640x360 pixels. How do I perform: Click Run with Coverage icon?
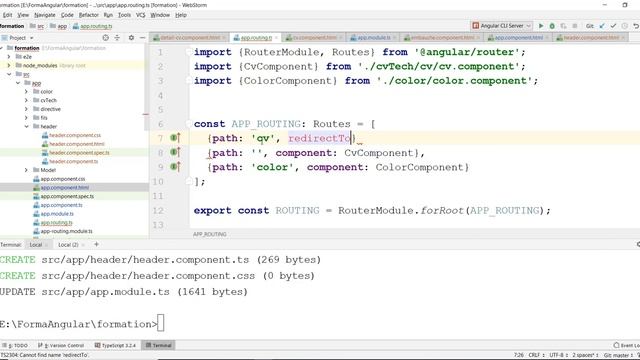pyautogui.click(x=563, y=26)
